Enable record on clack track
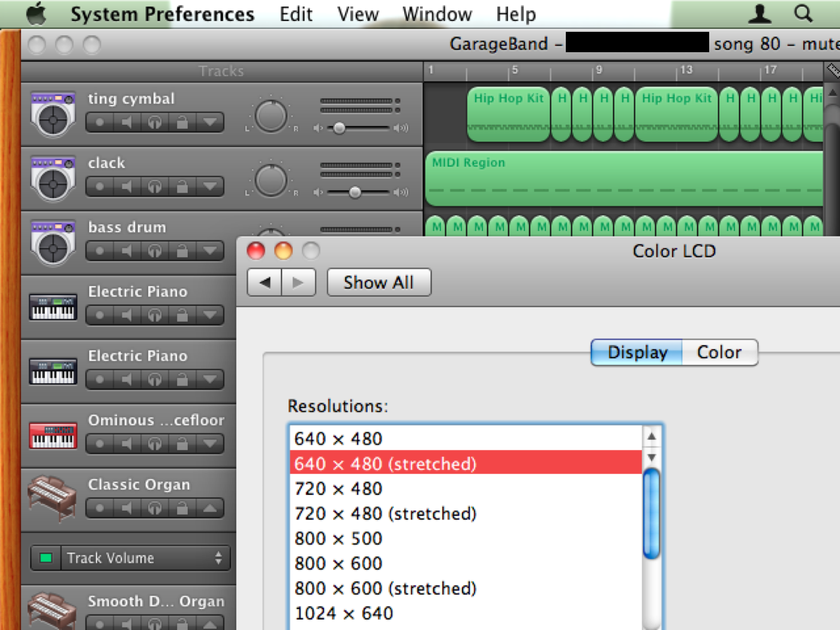 (x=100, y=187)
